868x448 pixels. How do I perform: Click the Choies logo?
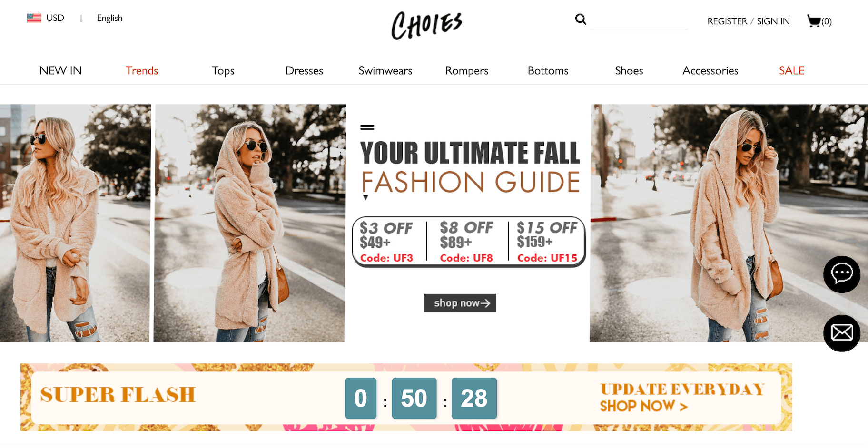pyautogui.click(x=427, y=25)
